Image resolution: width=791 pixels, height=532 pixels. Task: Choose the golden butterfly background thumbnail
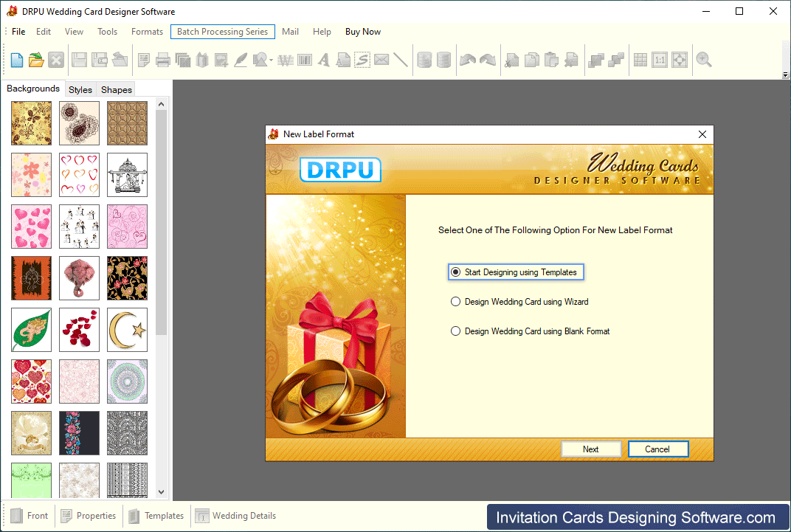pos(31,123)
